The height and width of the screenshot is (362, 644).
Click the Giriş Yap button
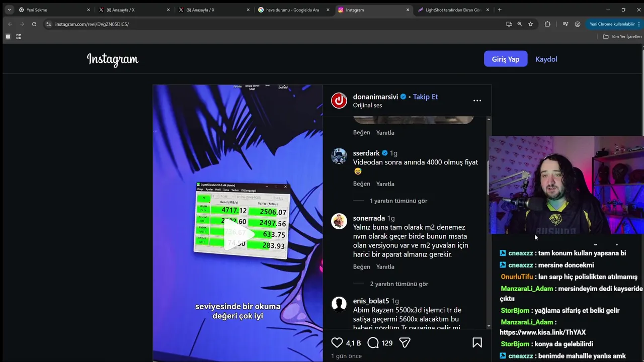506,59
